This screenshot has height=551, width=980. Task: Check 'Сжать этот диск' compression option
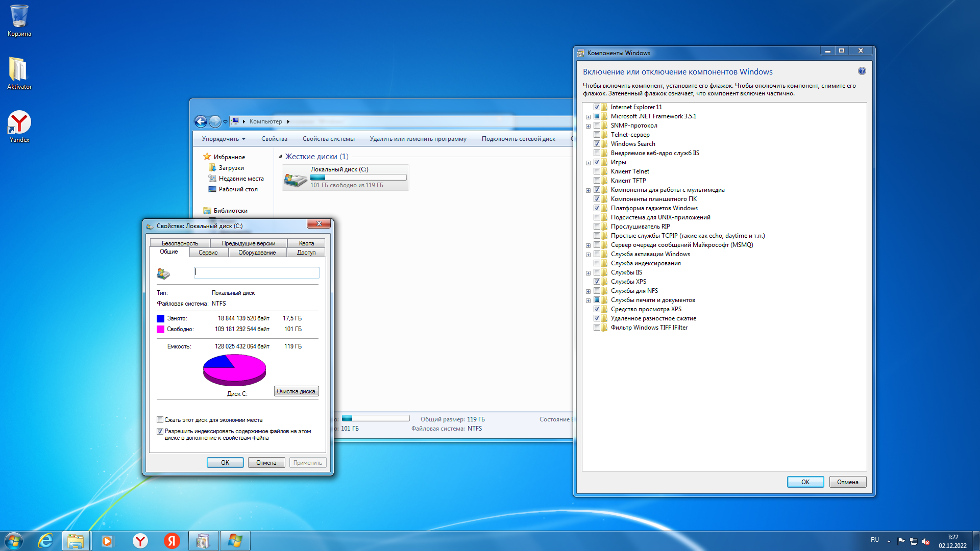click(160, 420)
